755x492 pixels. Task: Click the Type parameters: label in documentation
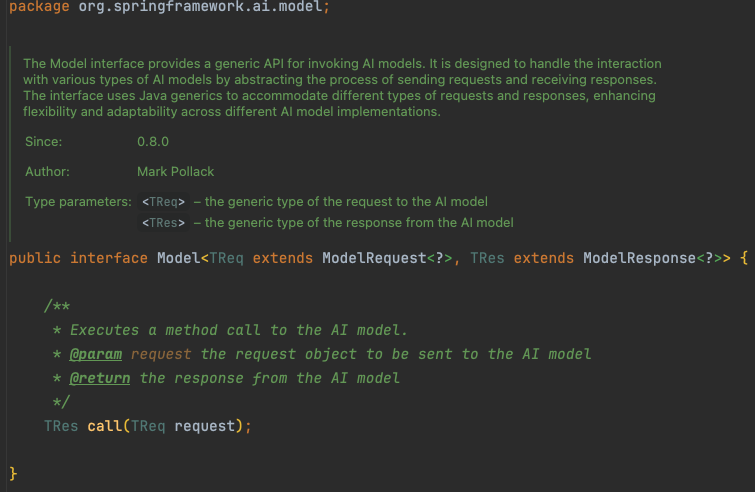(x=78, y=202)
